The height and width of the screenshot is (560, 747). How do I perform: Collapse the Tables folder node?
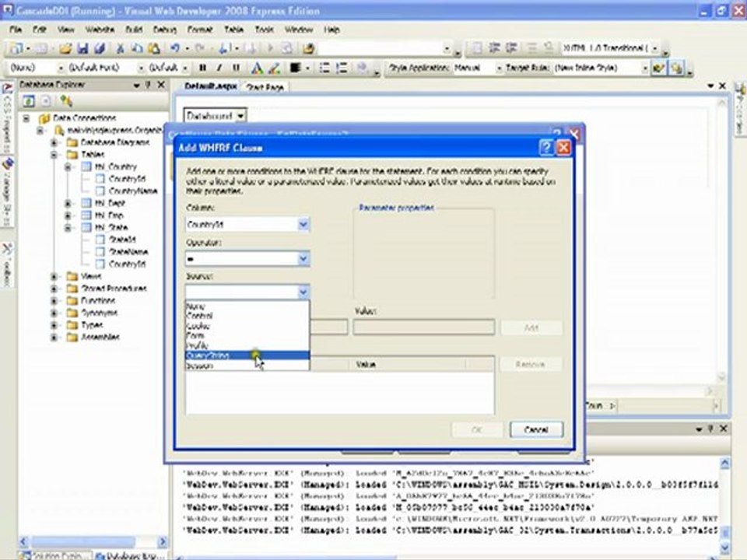point(54,155)
